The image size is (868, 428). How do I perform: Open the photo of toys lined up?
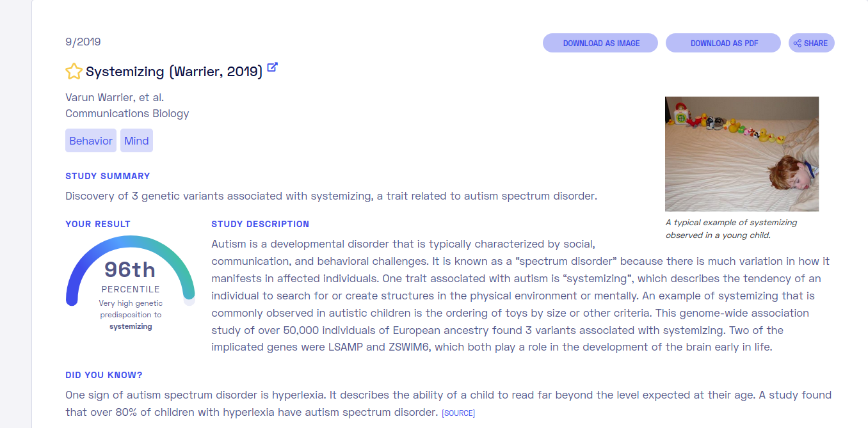(x=741, y=154)
